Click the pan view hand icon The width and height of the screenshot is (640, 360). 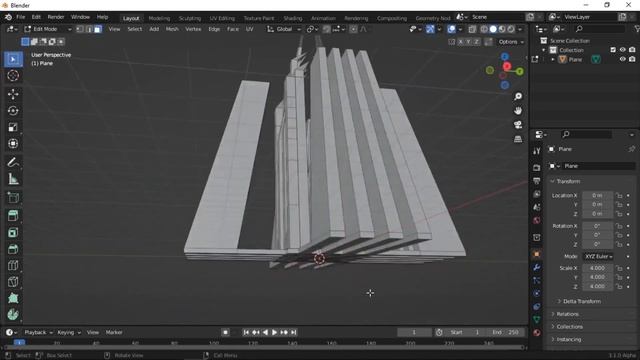pyautogui.click(x=518, y=111)
